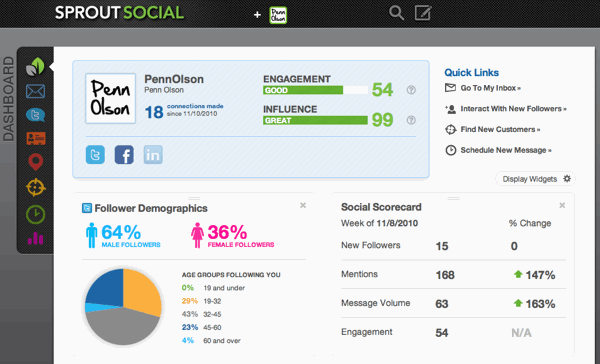Click the Influence GREAT progress bar
Screen dimensions: 600x364
pyautogui.click(x=315, y=120)
